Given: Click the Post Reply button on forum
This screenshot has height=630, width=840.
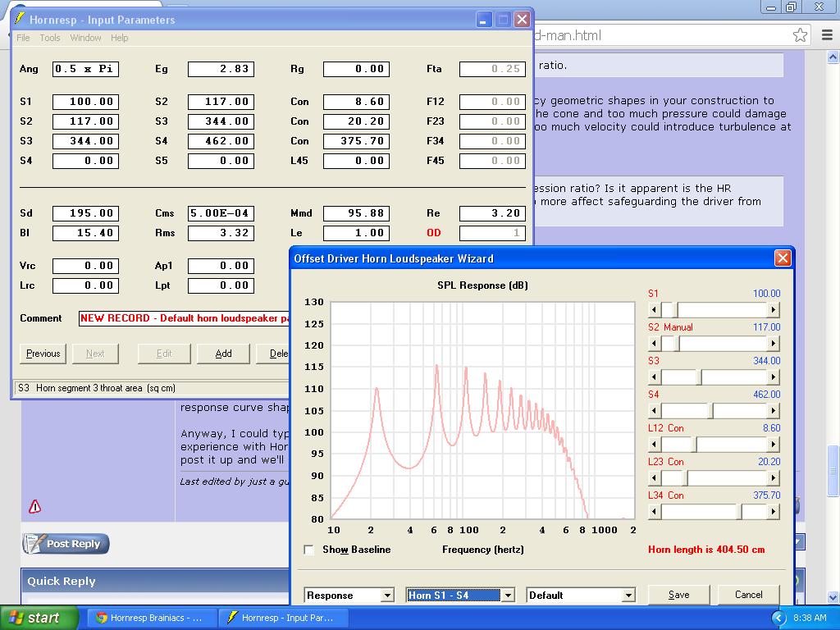Looking at the screenshot, I should coord(66,543).
